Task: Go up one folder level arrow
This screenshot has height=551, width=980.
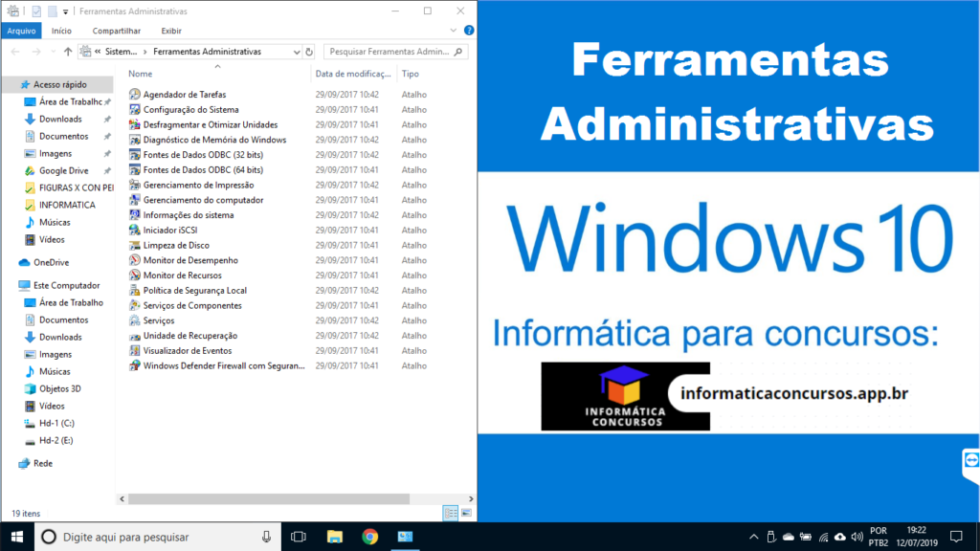Action: pyautogui.click(x=68, y=52)
